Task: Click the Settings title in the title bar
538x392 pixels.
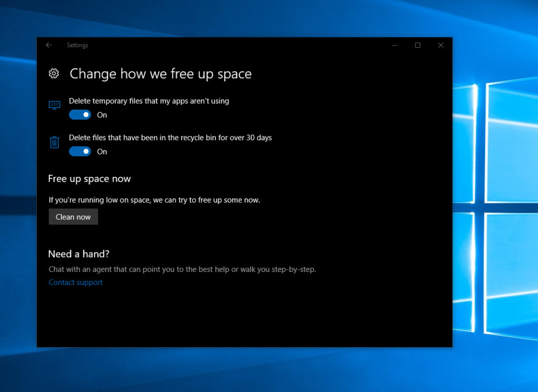Action: click(77, 45)
